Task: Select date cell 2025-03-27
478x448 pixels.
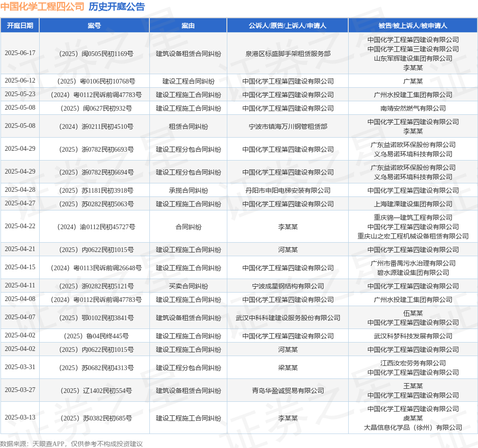Action: pos(20,390)
